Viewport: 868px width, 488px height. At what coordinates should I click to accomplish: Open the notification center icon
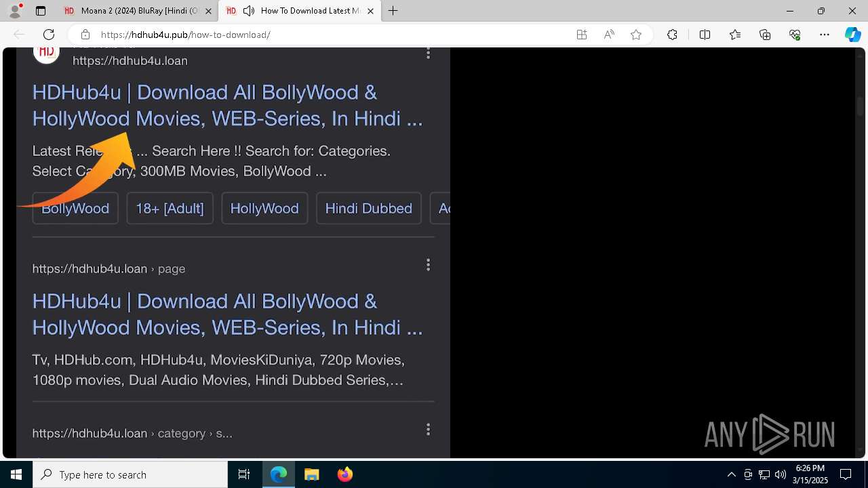846,474
